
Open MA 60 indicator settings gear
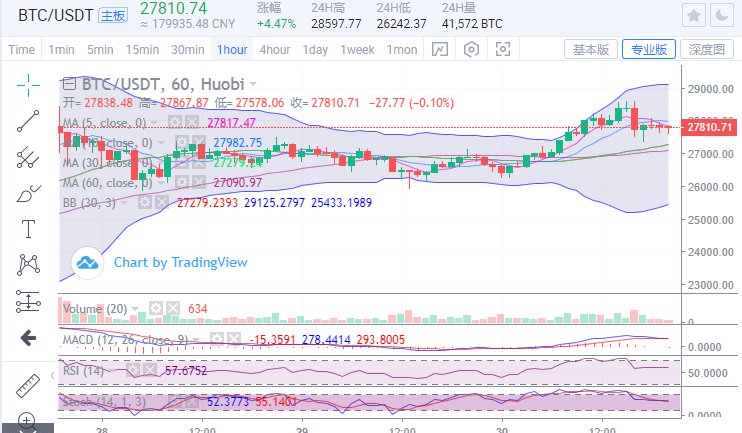click(x=182, y=182)
